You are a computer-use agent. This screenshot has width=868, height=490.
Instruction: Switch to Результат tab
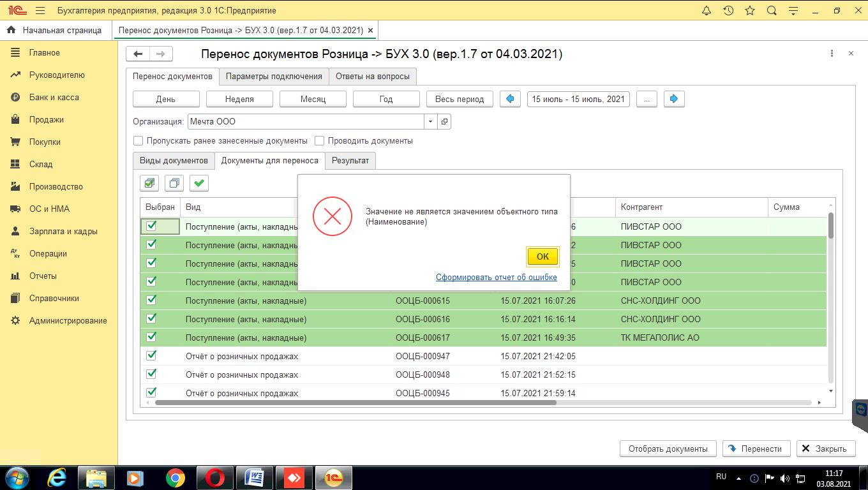point(350,160)
